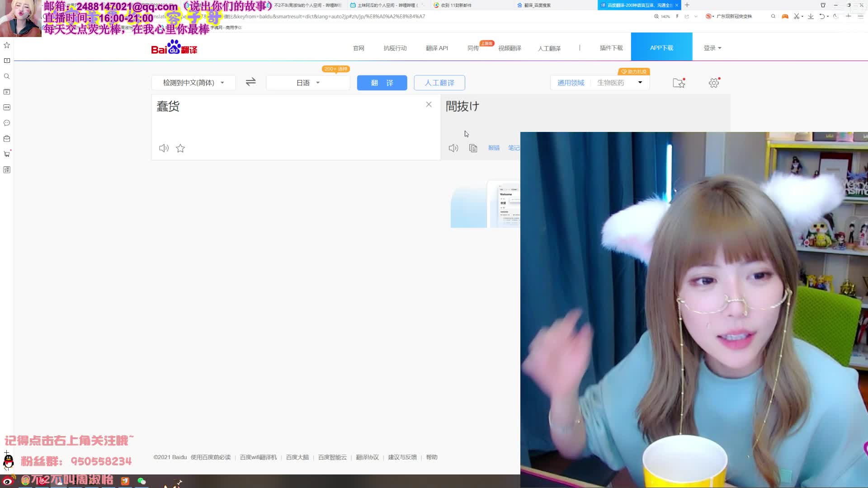The width and height of the screenshot is (868, 488).
Task: Open 视频翻译 in top navigation
Action: pos(509,48)
